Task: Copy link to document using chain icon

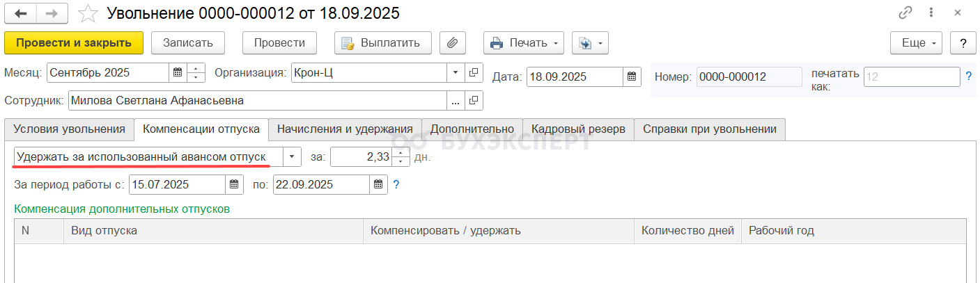Action: click(905, 13)
